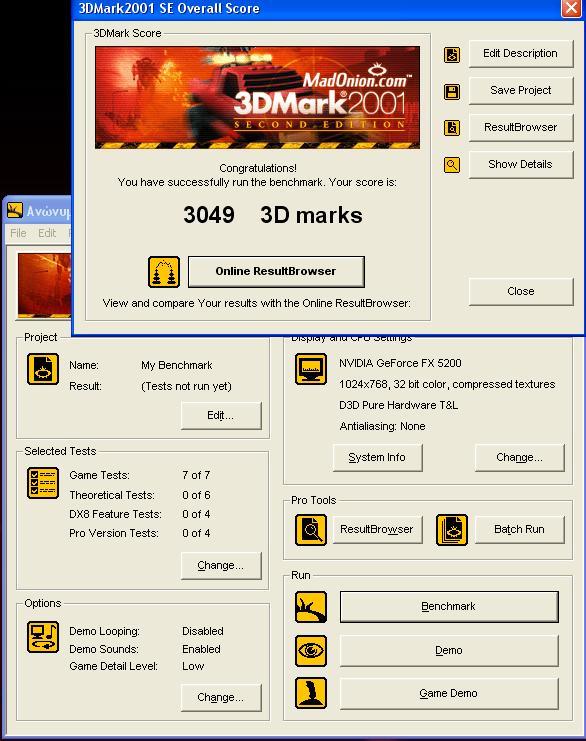The width and height of the screenshot is (586, 741).
Task: Click the Selected Tests checklist icon
Action: [x=43, y=483]
